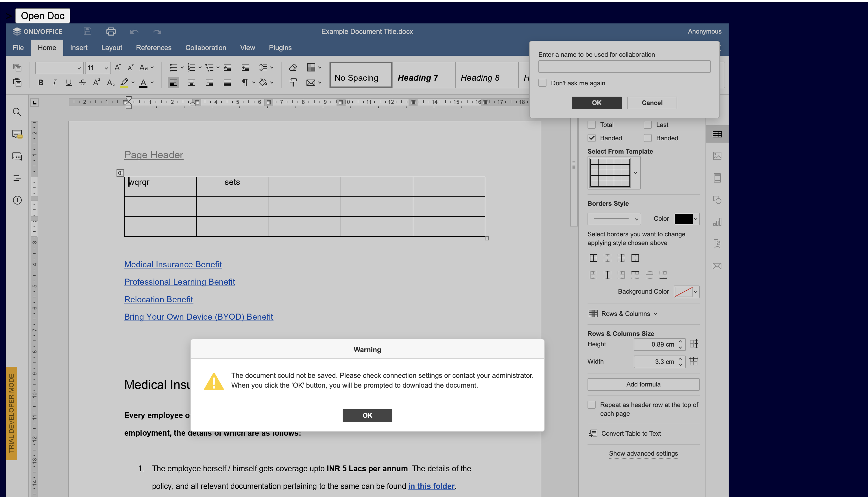The height and width of the screenshot is (497, 868).
Task: Uncheck the Banded rows checkbox
Action: pyautogui.click(x=591, y=138)
